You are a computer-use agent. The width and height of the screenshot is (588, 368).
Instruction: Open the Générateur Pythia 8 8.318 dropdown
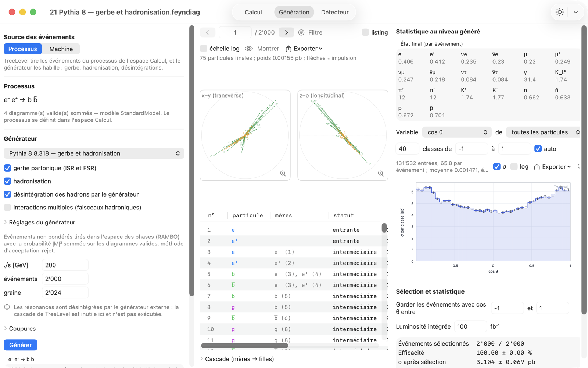[94, 153]
